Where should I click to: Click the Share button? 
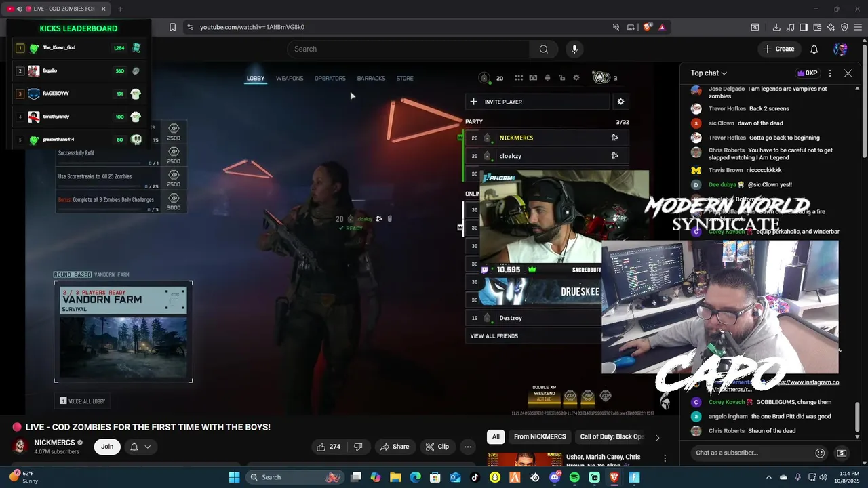coord(395,447)
